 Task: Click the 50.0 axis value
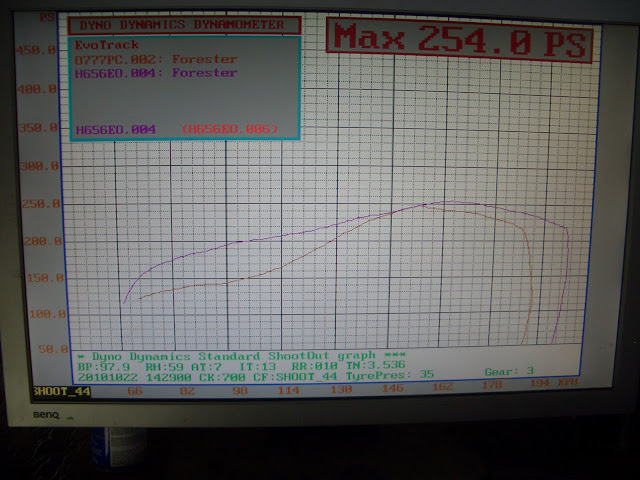pos(53,349)
